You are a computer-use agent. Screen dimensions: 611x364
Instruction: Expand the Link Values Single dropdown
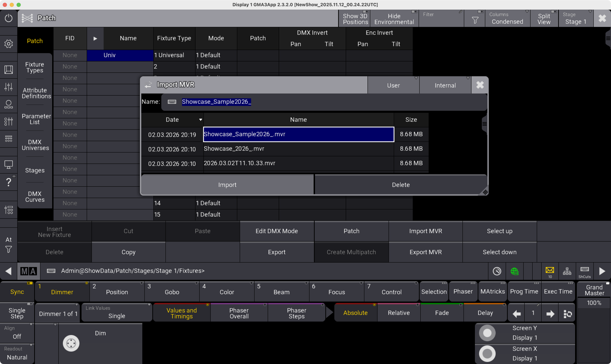(117, 313)
